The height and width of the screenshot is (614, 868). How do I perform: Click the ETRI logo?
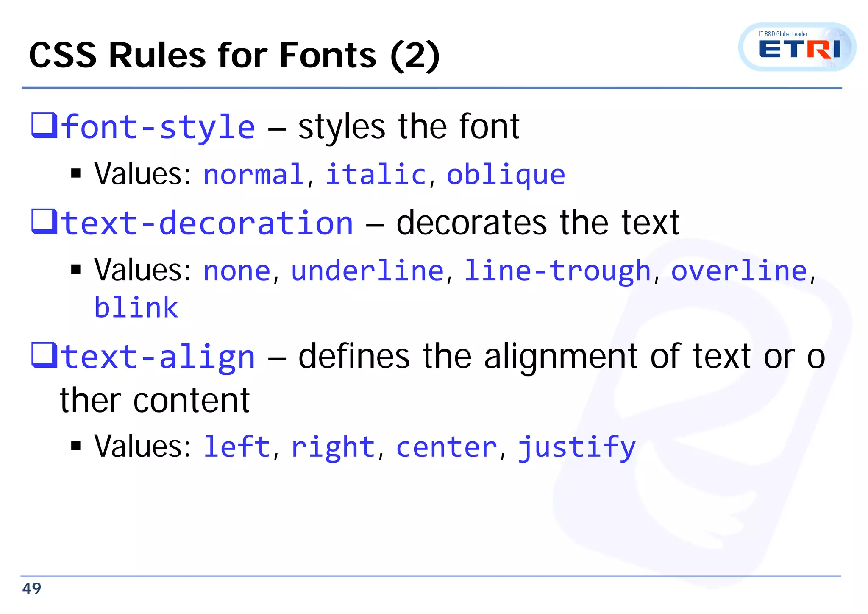797,47
